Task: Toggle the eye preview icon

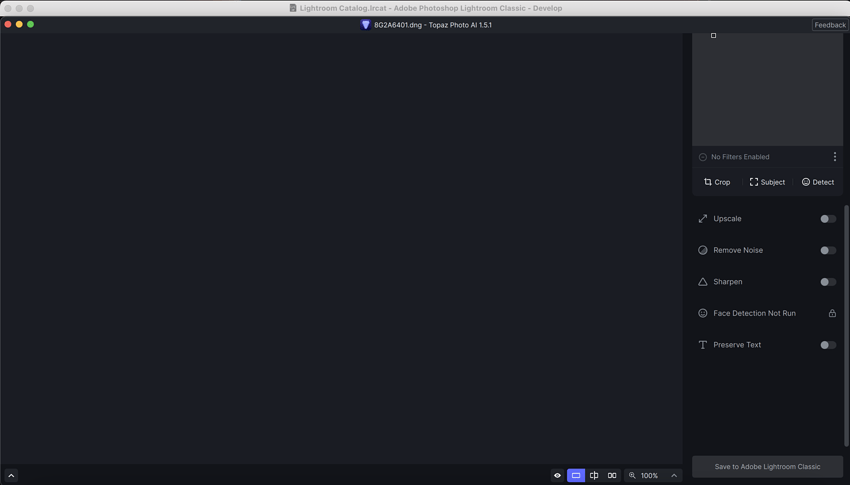Action: 557,475
